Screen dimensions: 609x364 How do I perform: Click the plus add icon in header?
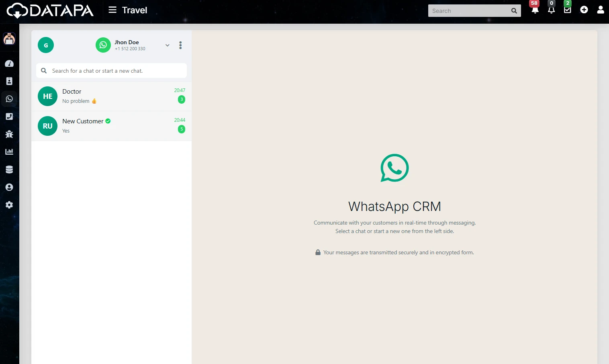(584, 10)
